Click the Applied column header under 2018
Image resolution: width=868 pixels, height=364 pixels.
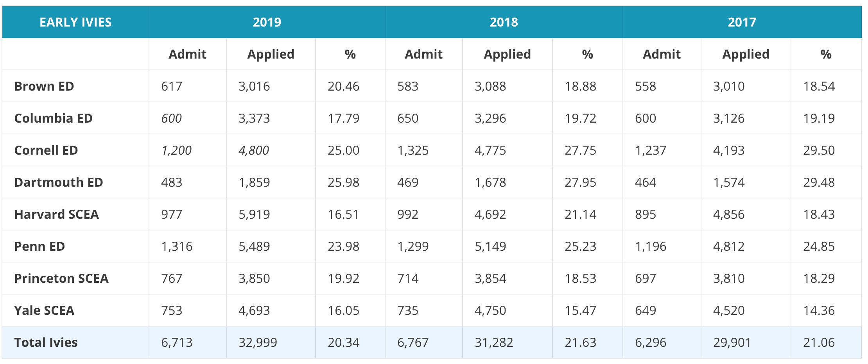coord(508,54)
